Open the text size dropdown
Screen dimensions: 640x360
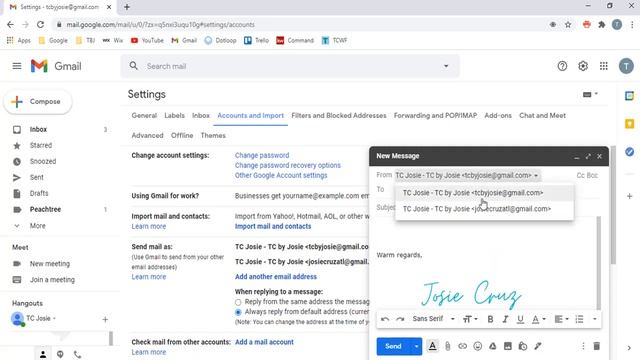click(x=470, y=319)
